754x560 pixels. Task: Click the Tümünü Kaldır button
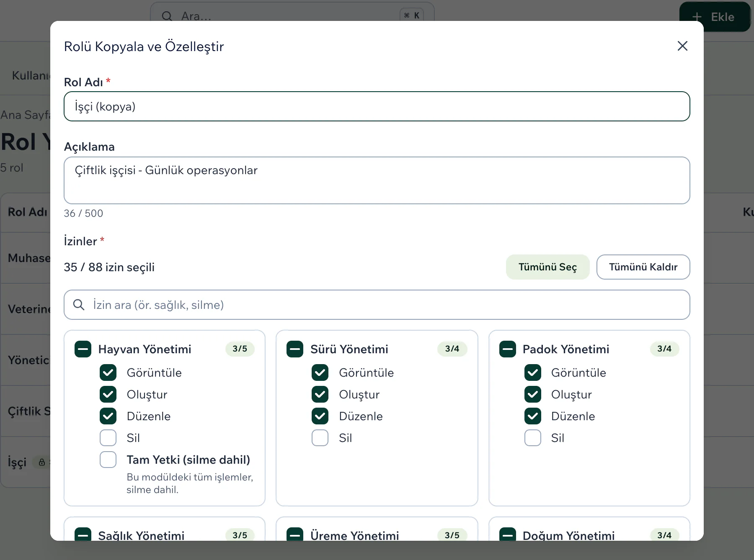click(643, 267)
